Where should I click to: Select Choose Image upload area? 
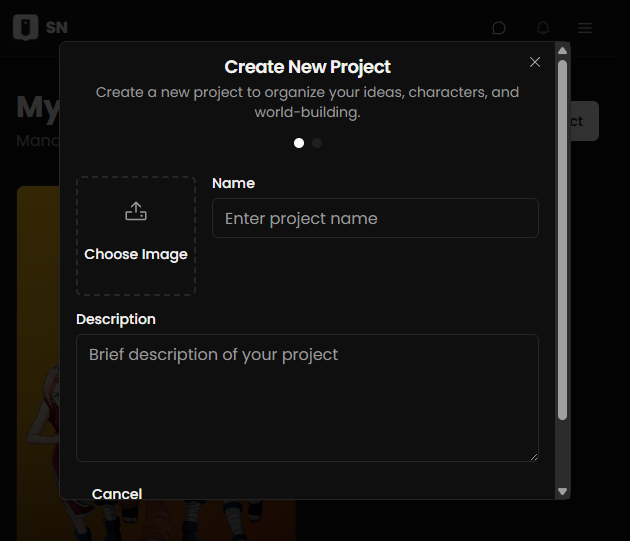pos(136,236)
